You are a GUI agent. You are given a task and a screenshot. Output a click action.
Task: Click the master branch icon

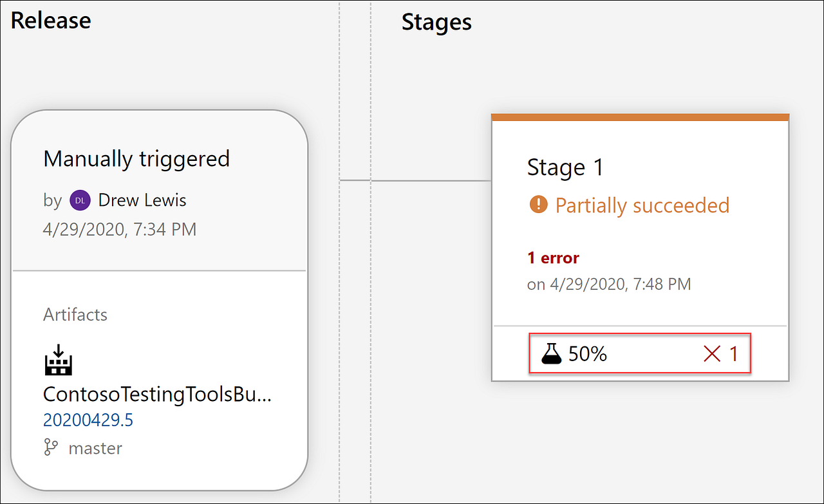tap(51, 448)
